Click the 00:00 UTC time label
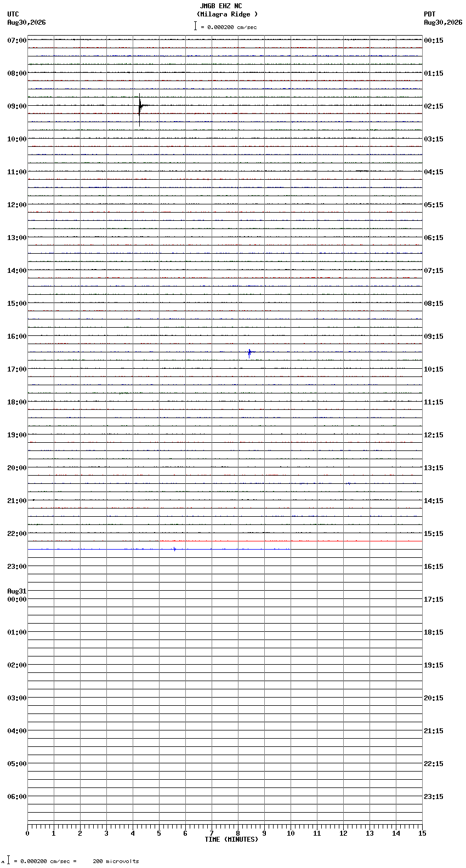The height and width of the screenshot is (868, 466). click(x=17, y=599)
